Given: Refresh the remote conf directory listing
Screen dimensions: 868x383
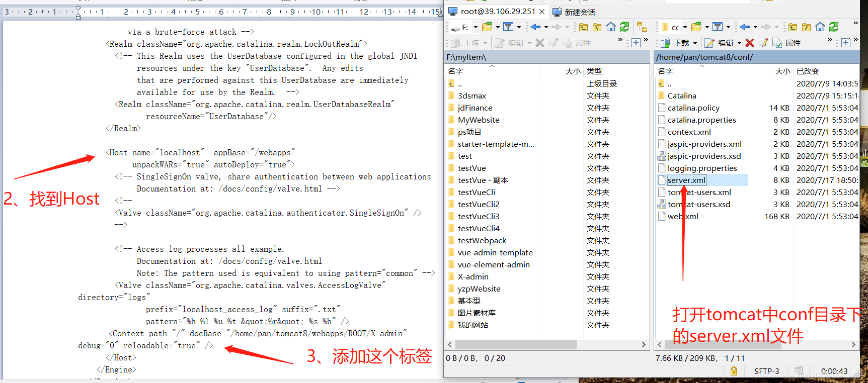Looking at the screenshot, I should tap(834, 27).
